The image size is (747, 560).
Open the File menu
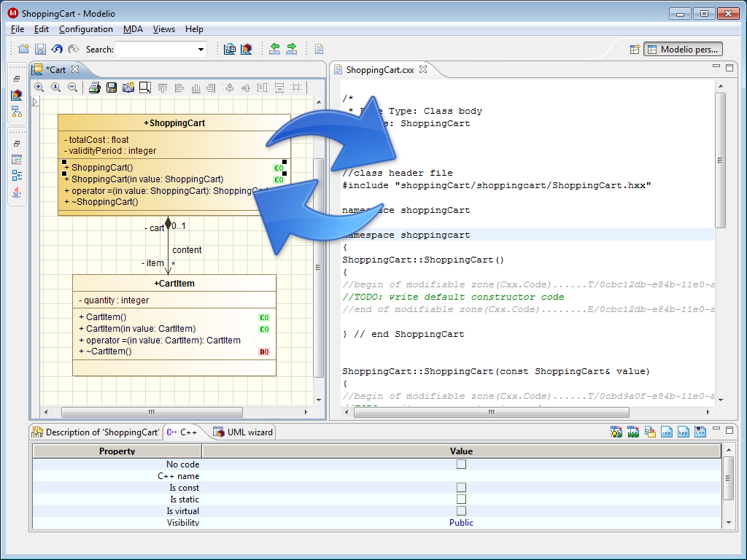point(18,29)
